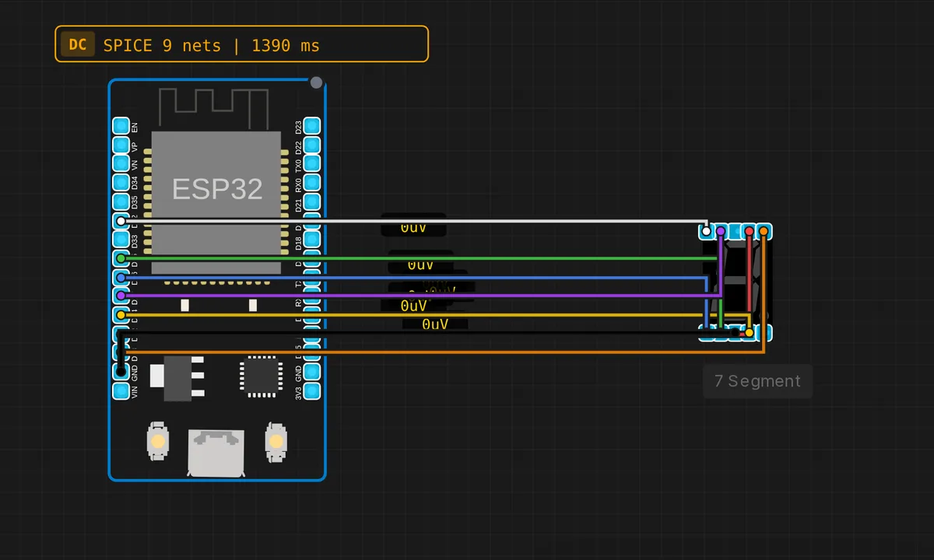Click the 7-segment bottom pin with the black wire

coord(735,333)
